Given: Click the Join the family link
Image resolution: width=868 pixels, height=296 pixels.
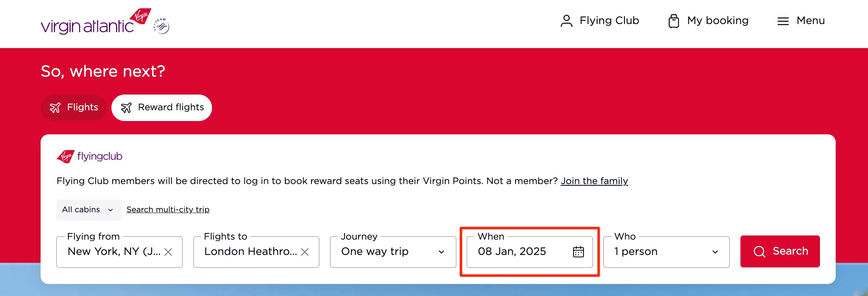Looking at the screenshot, I should [594, 181].
